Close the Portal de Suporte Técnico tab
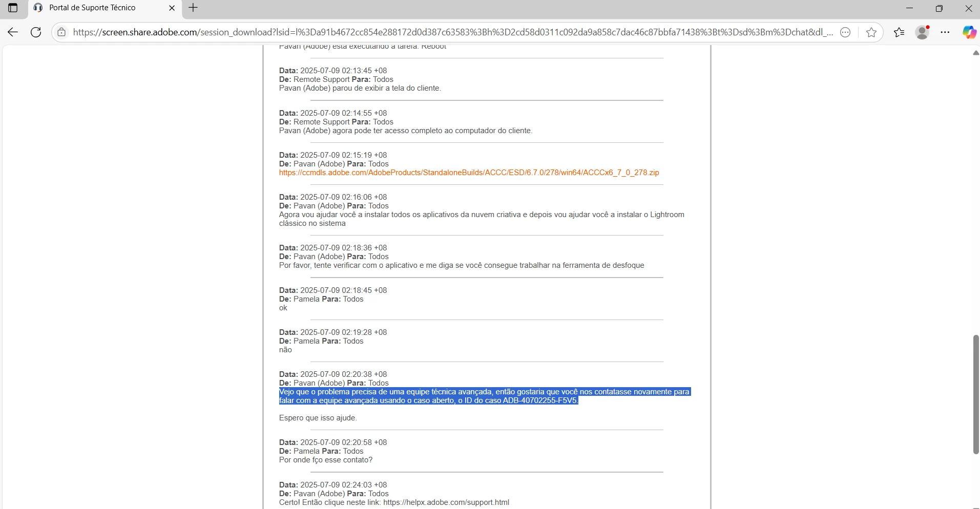The width and height of the screenshot is (980, 509). [172, 8]
